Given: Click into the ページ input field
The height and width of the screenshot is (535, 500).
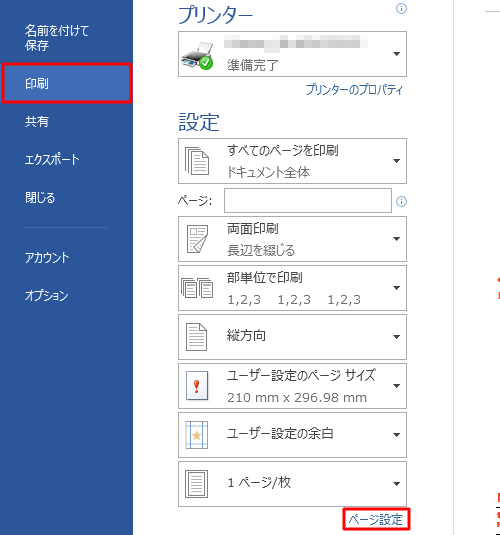Looking at the screenshot, I should click(308, 201).
